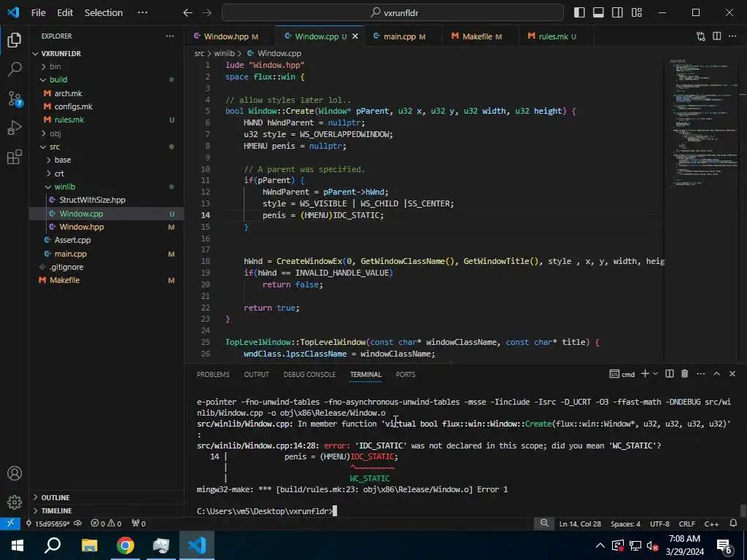This screenshot has height=560, width=747.
Task: Open Run and Debug view
Action: coord(15,128)
